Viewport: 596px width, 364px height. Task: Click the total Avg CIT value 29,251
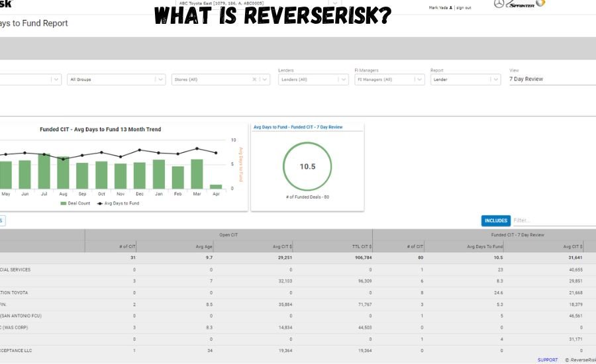285,257
